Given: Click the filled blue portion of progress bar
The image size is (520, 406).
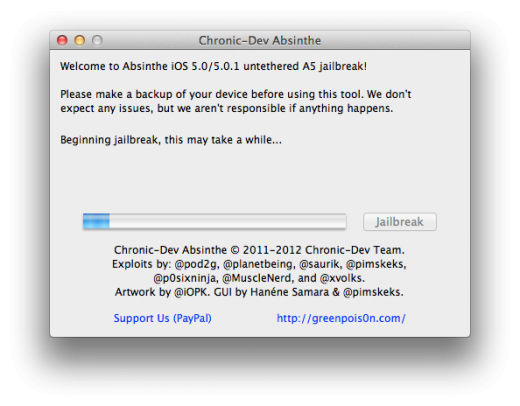Looking at the screenshot, I should point(96,221).
